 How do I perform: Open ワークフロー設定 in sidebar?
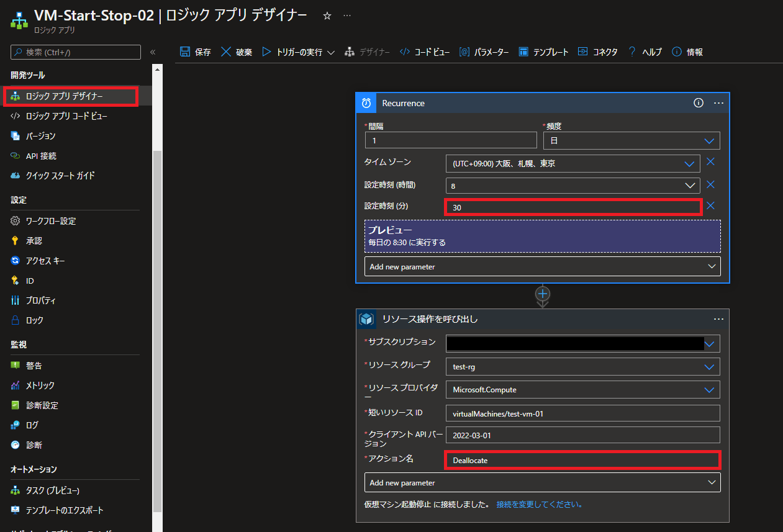pyautogui.click(x=51, y=221)
